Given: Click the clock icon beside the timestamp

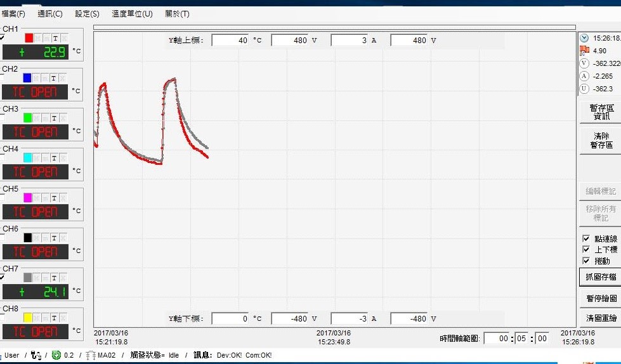Looking at the screenshot, I should [584, 38].
